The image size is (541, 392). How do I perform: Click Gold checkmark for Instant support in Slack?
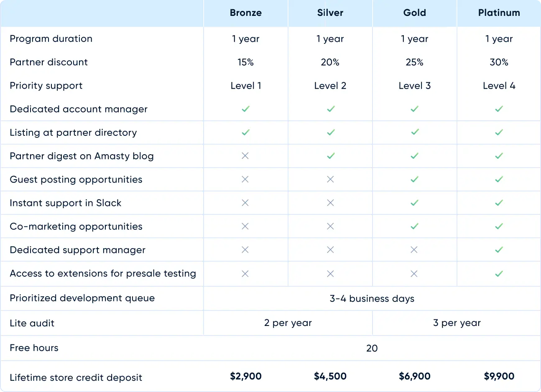[414, 203]
